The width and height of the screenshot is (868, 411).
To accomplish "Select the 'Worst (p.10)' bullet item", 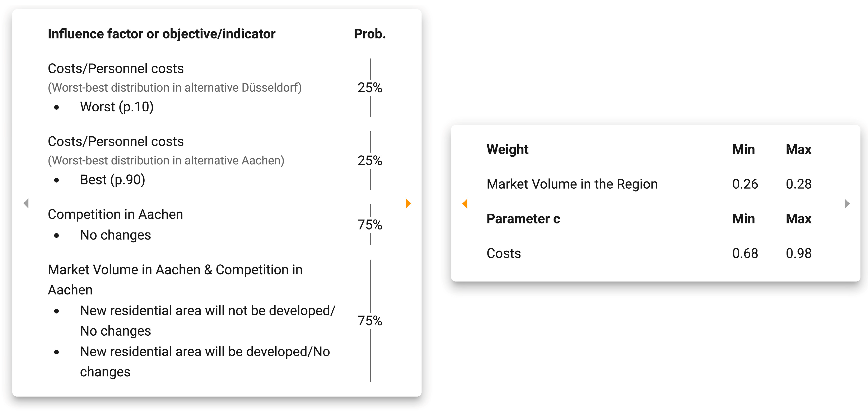I will pyautogui.click(x=117, y=107).
